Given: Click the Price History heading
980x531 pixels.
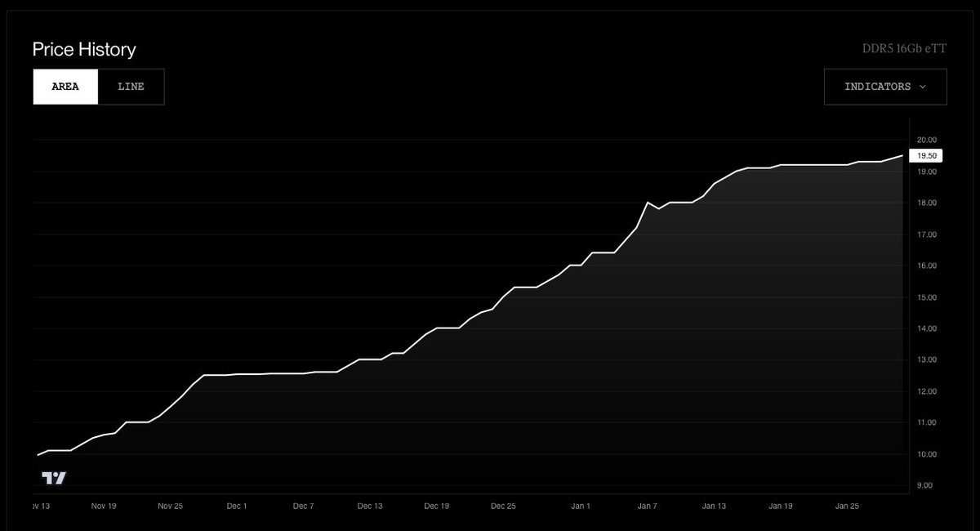Looking at the screenshot, I should 83,50.
